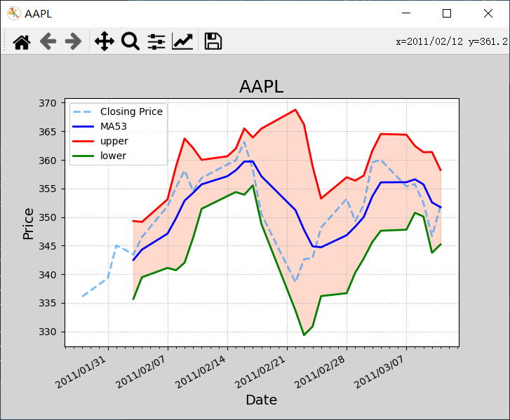Click the 2011/02/07 date tick label
Viewport: 510px width, 420px height.
pos(140,372)
